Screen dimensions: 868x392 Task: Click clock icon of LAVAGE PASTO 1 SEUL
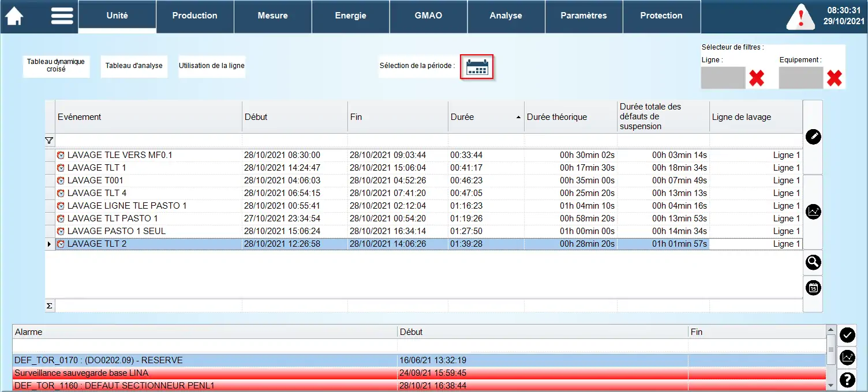tap(61, 231)
